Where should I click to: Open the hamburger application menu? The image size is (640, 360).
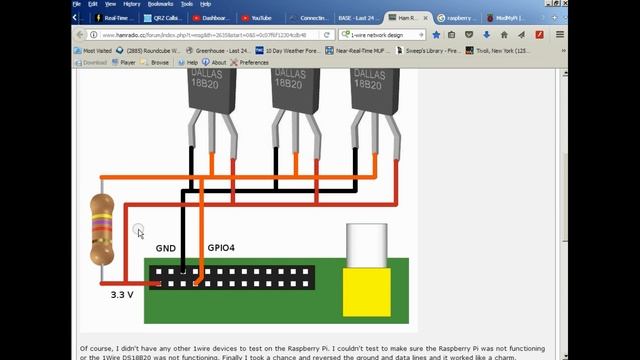(560, 35)
